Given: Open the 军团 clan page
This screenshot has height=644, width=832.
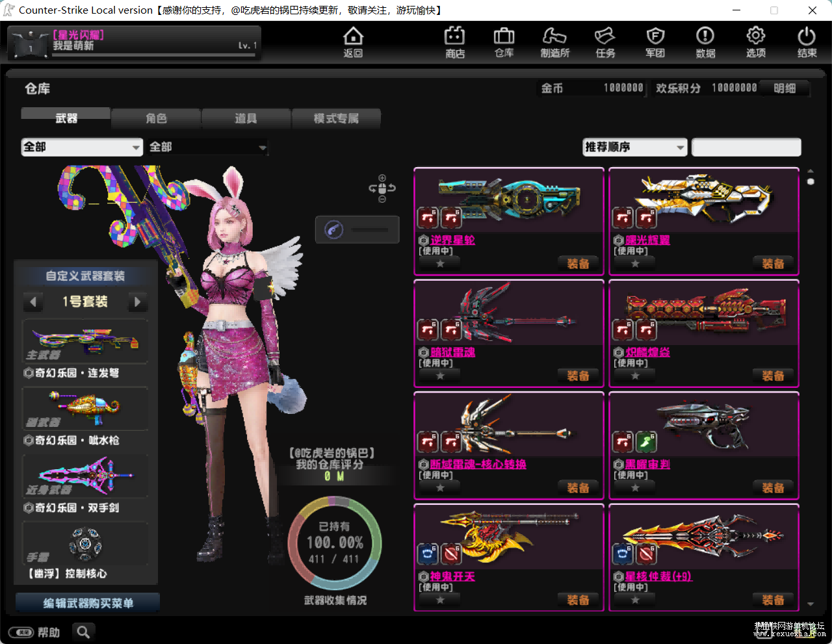Looking at the screenshot, I should [655, 43].
